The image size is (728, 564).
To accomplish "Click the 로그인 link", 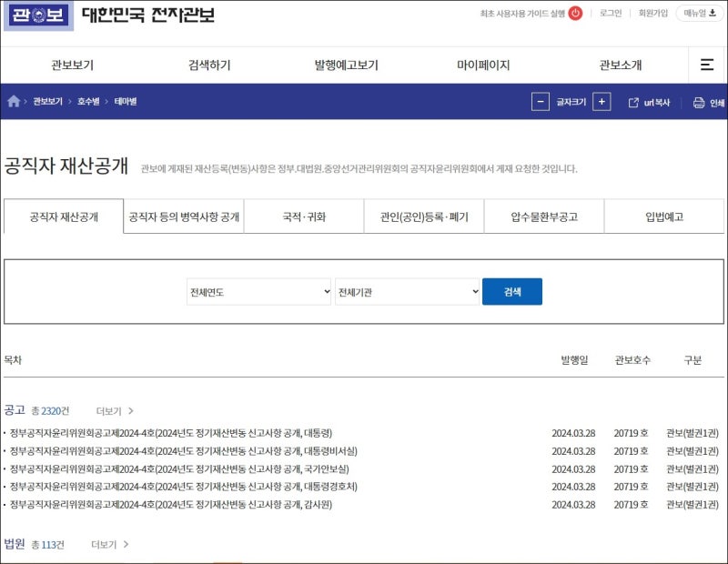I will tap(611, 13).
